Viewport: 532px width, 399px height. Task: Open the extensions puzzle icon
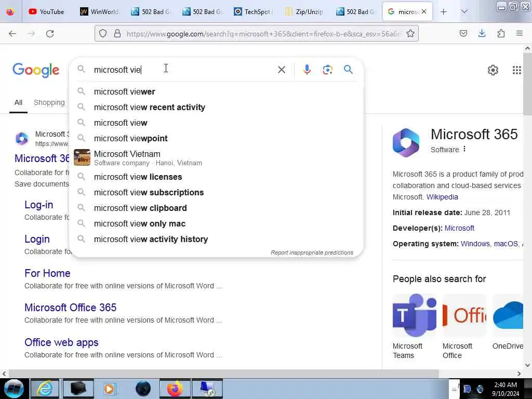pyautogui.click(x=501, y=33)
